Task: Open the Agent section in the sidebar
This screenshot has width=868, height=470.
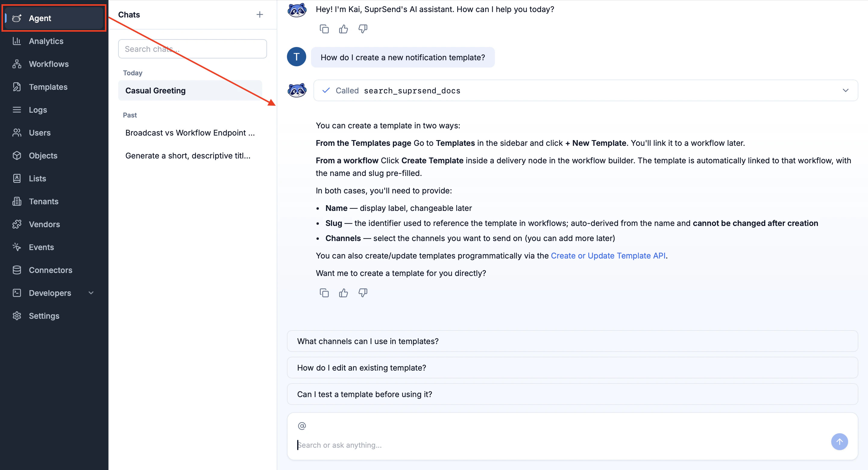Action: 54,18
